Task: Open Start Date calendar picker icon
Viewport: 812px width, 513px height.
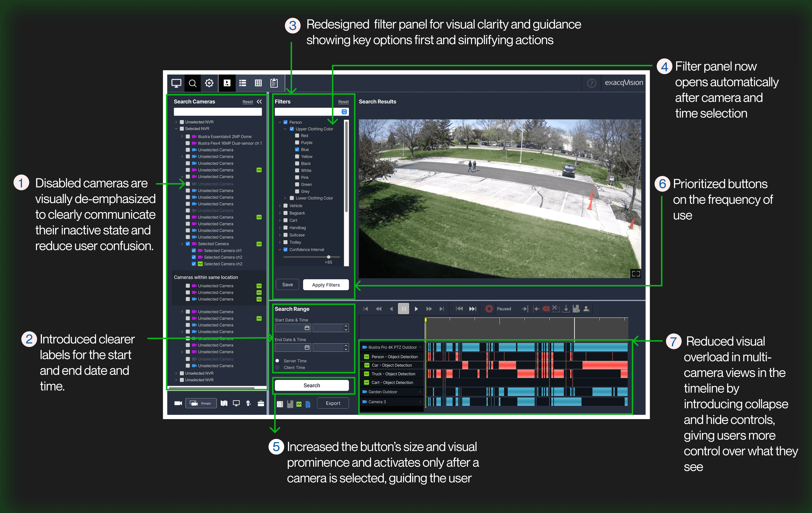Action: (x=307, y=328)
